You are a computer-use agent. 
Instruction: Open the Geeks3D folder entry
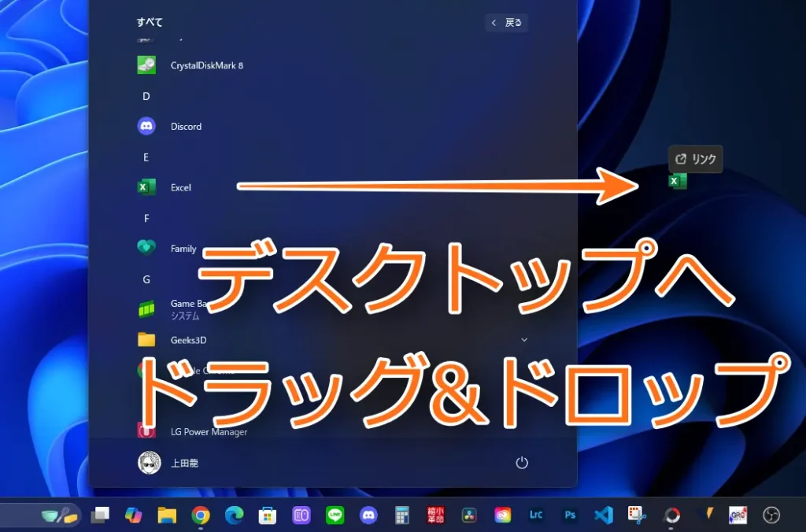pyautogui.click(x=172, y=340)
